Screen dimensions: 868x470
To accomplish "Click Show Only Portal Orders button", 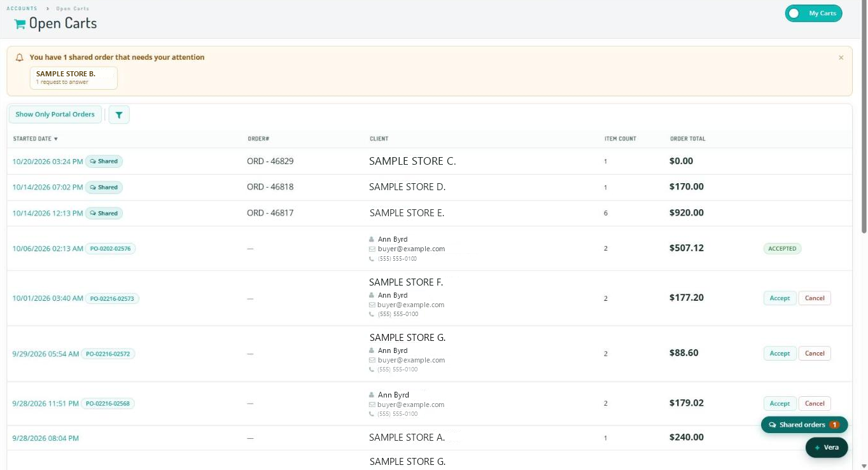I will pos(55,114).
